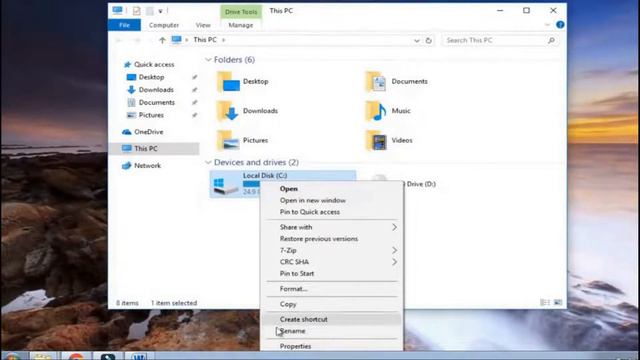640x360 pixels.
Task: Click the Up arrow navigation button
Action: click(x=162, y=40)
